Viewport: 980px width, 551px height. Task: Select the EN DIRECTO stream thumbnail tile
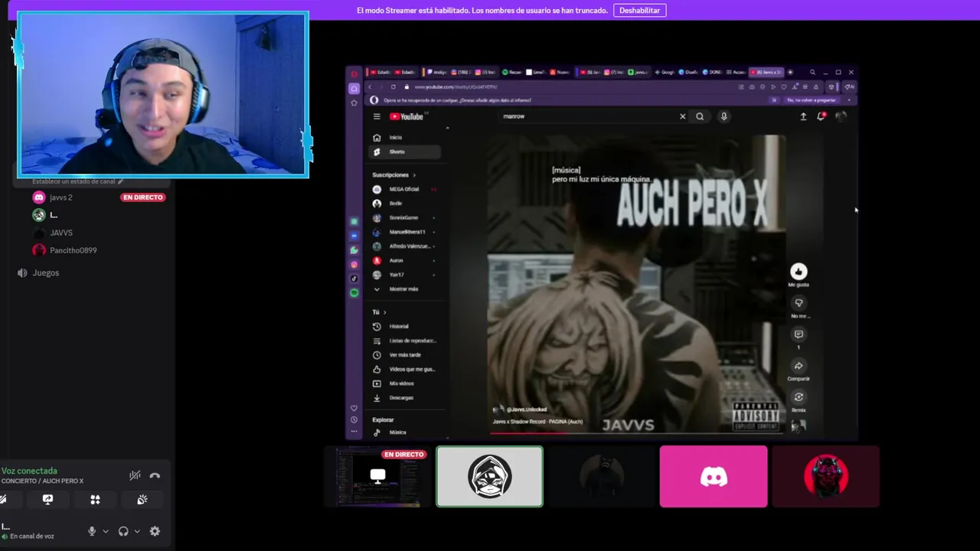point(377,476)
